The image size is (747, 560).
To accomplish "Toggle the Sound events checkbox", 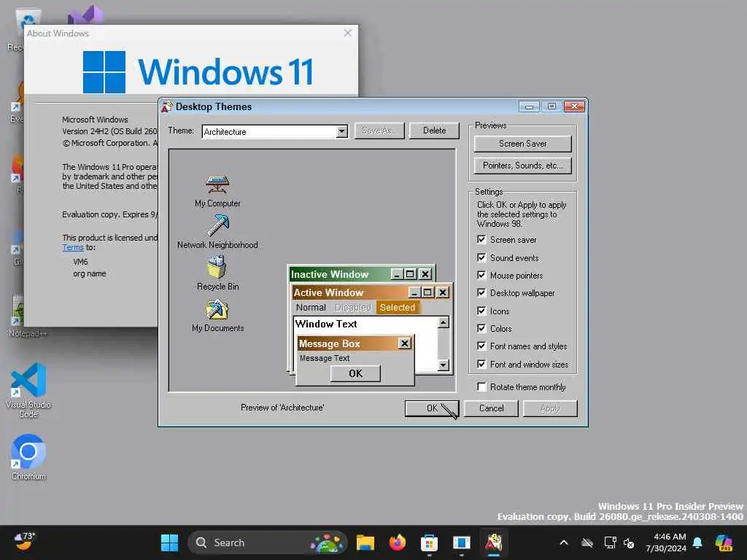I will [x=481, y=257].
